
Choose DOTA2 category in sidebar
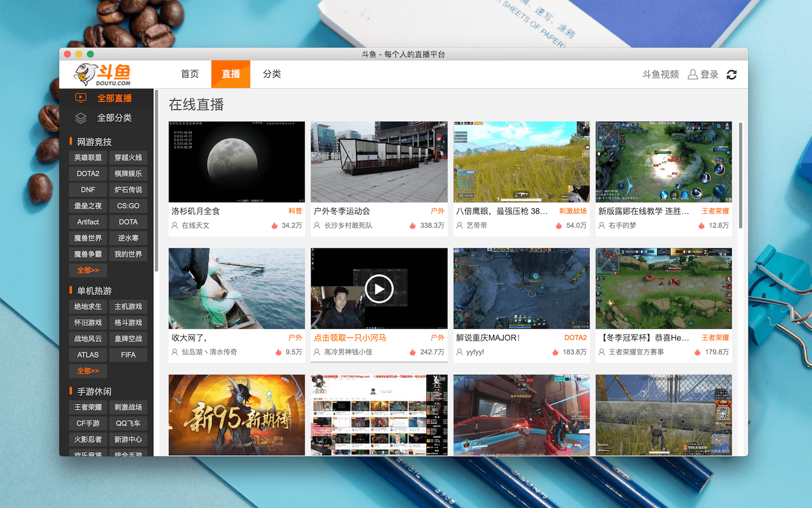(x=88, y=174)
